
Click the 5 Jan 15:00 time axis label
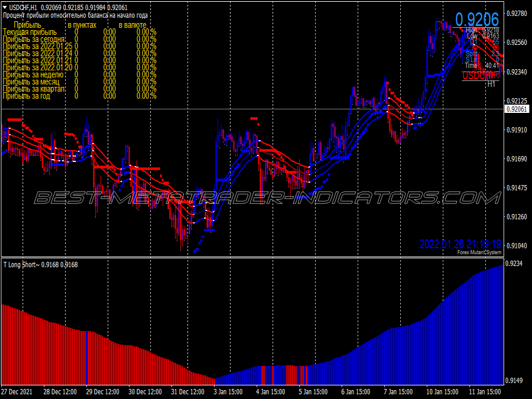click(313, 391)
